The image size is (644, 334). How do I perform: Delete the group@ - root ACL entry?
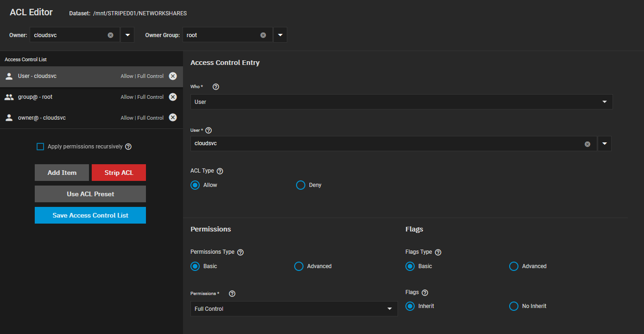click(173, 97)
